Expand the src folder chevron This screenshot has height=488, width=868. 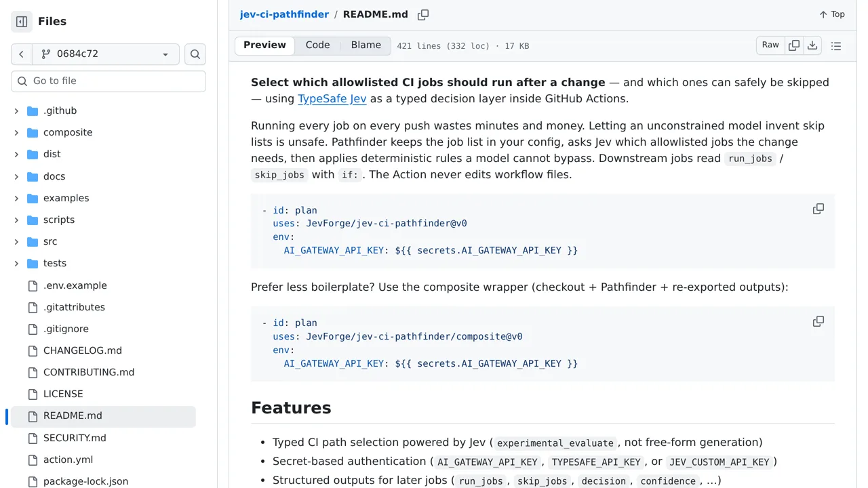16,242
